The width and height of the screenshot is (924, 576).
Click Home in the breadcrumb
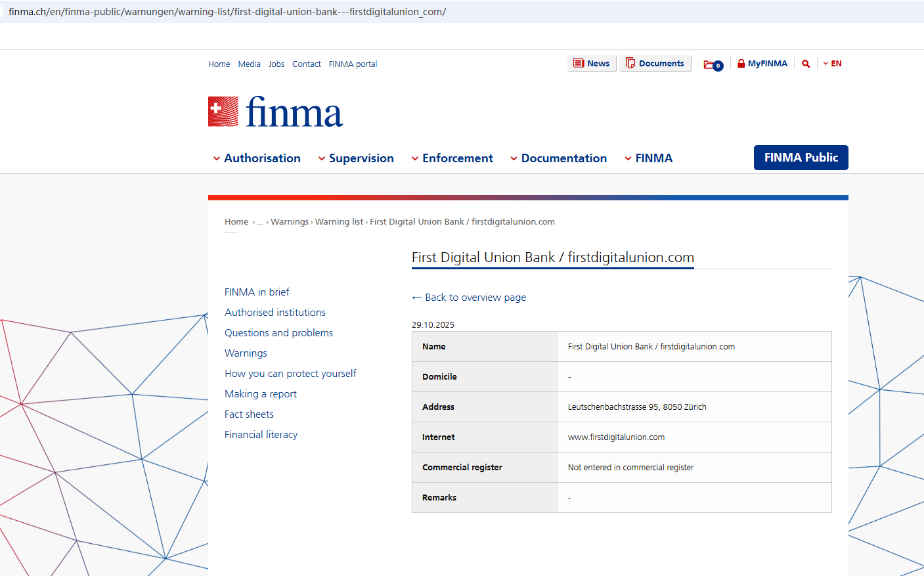pos(236,222)
